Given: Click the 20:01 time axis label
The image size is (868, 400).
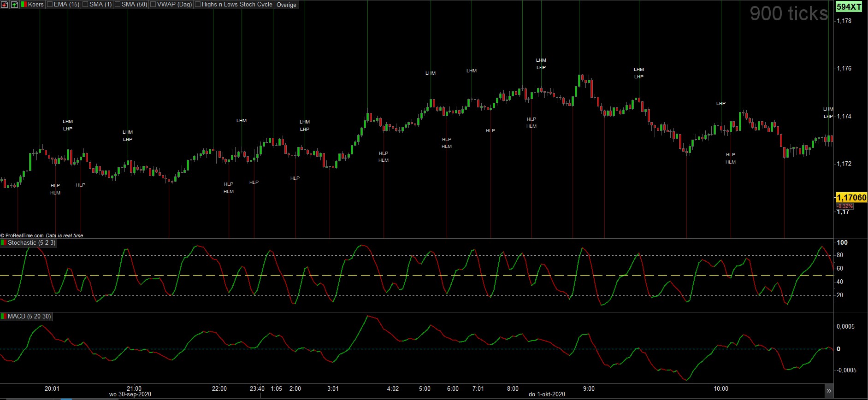Looking at the screenshot, I should [52, 388].
